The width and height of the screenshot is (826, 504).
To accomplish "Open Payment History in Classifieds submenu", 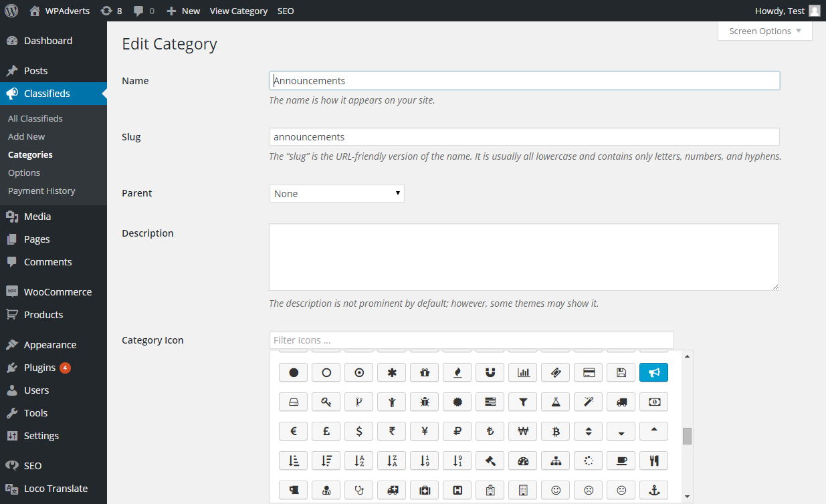I will click(41, 191).
